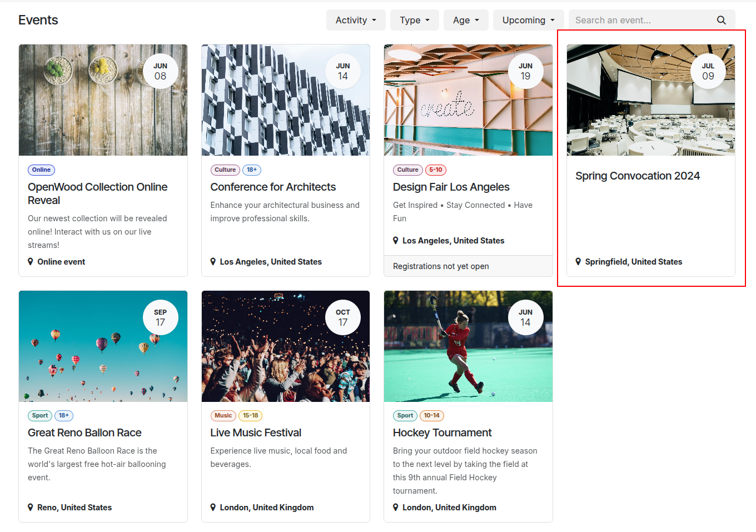Screen dimensions: 756x532
Task: Click the hockey player thumbnail image
Action: click(468, 346)
